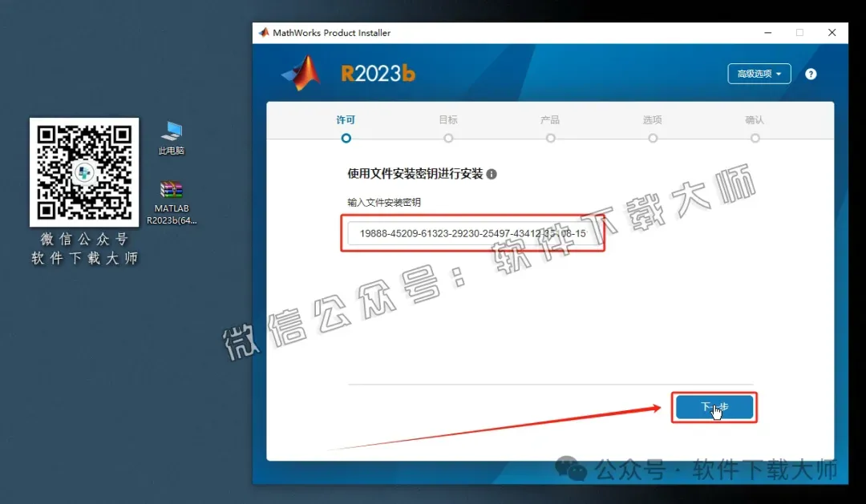The image size is (866, 504).
Task: Click the 确认 step circle indicator
Action: 755,138
